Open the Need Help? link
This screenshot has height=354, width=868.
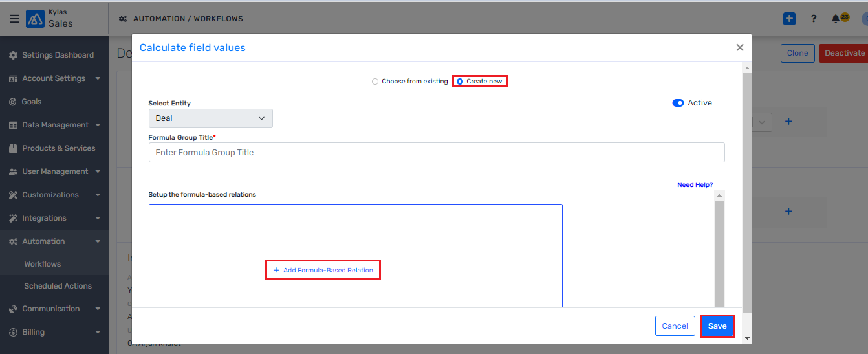(x=695, y=185)
